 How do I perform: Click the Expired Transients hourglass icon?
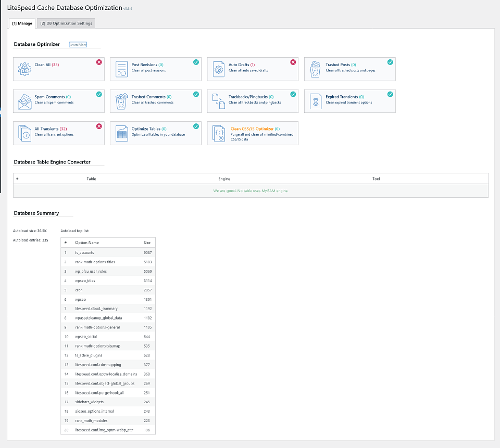pos(316,101)
